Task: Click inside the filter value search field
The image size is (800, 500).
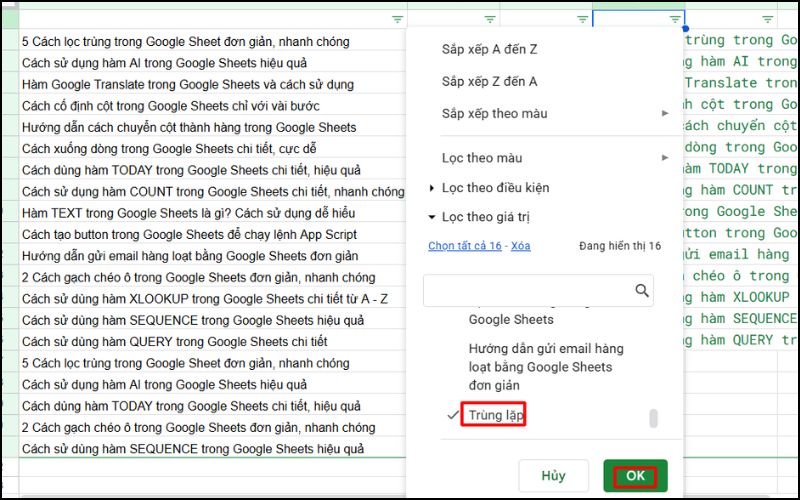Action: pyautogui.click(x=526, y=291)
